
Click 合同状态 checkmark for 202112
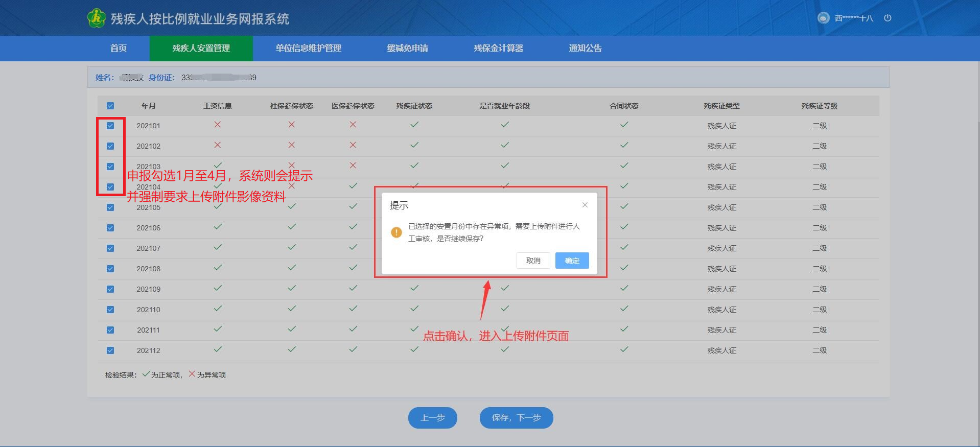[624, 349]
